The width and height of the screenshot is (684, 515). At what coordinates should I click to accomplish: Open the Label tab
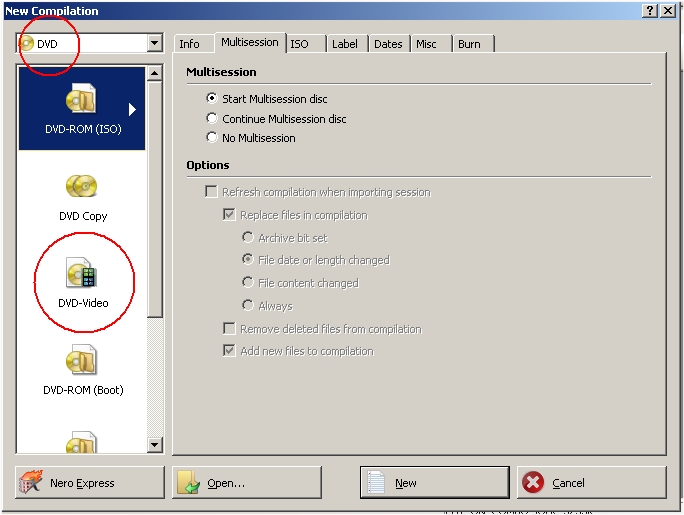[x=347, y=44]
